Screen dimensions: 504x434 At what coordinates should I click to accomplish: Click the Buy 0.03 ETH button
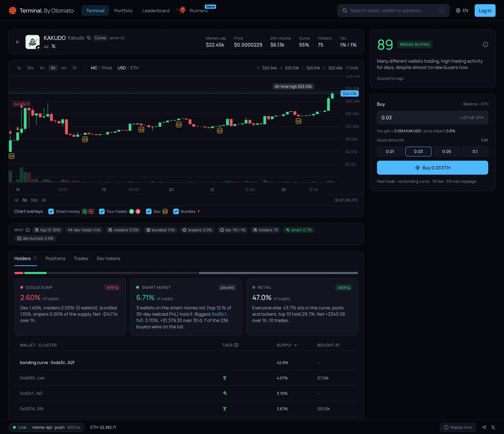(x=432, y=168)
